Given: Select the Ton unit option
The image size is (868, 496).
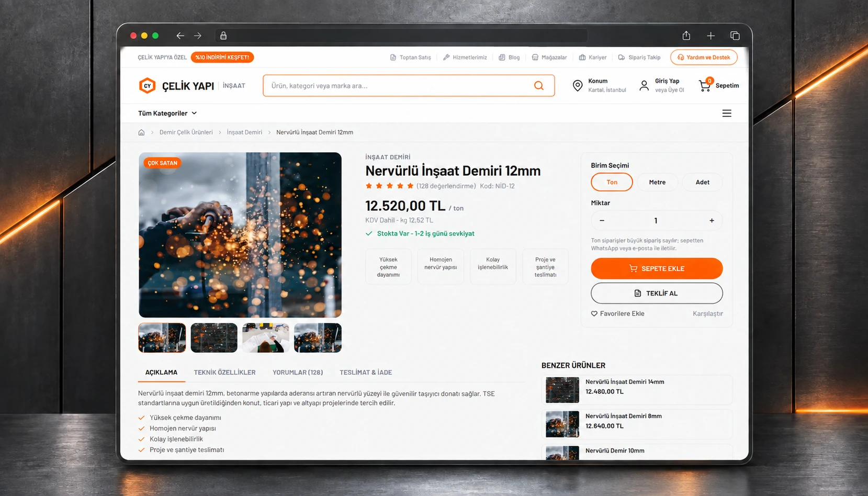Looking at the screenshot, I should pyautogui.click(x=612, y=182).
